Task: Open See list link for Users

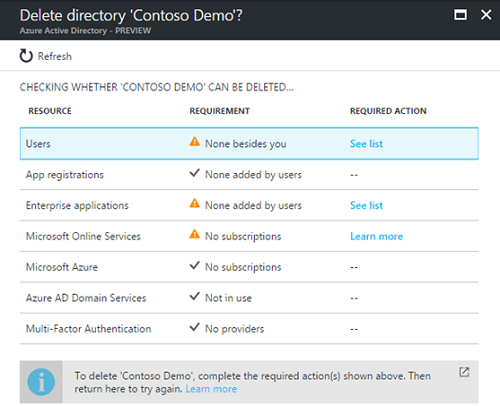Action: click(366, 144)
